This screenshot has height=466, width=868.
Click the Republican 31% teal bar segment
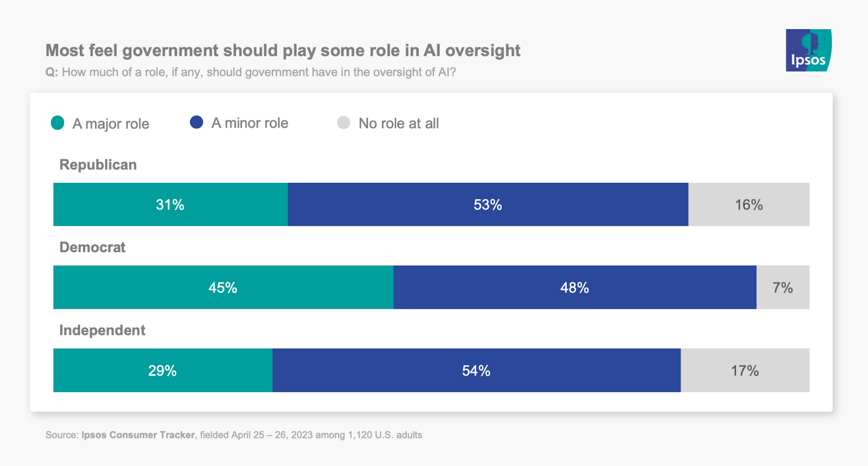coord(170,205)
